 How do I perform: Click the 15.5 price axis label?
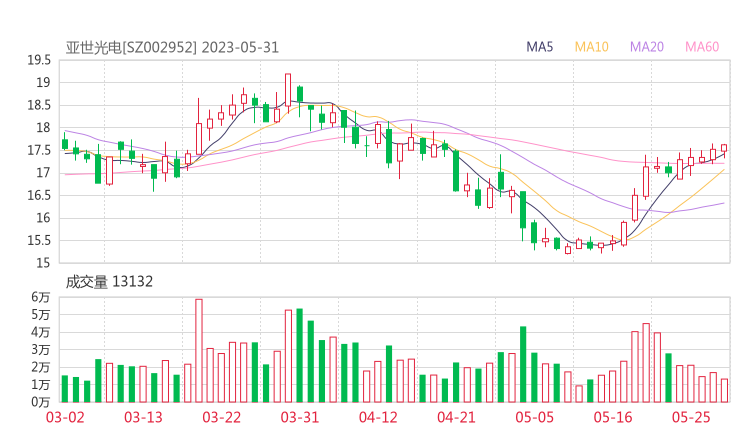[39, 241]
